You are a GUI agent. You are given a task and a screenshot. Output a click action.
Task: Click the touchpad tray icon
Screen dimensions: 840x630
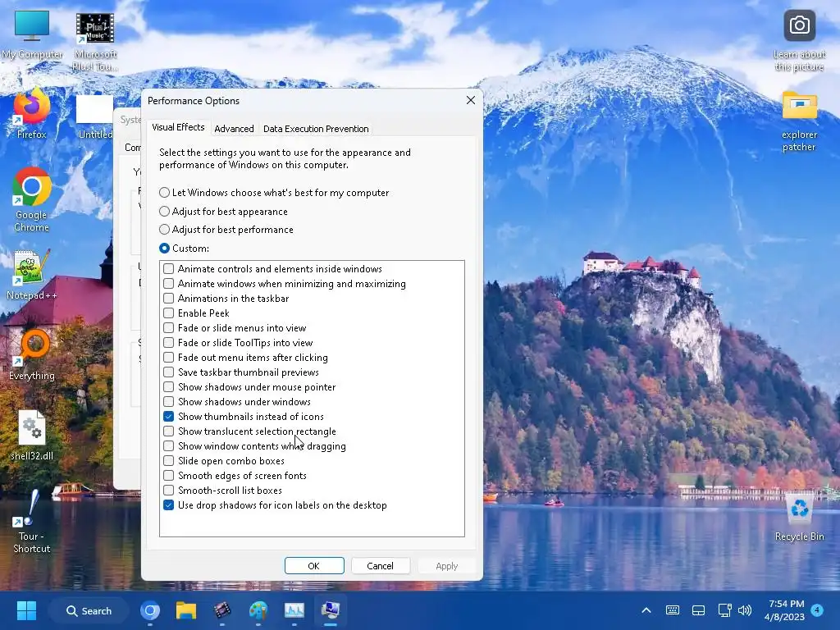coord(698,610)
